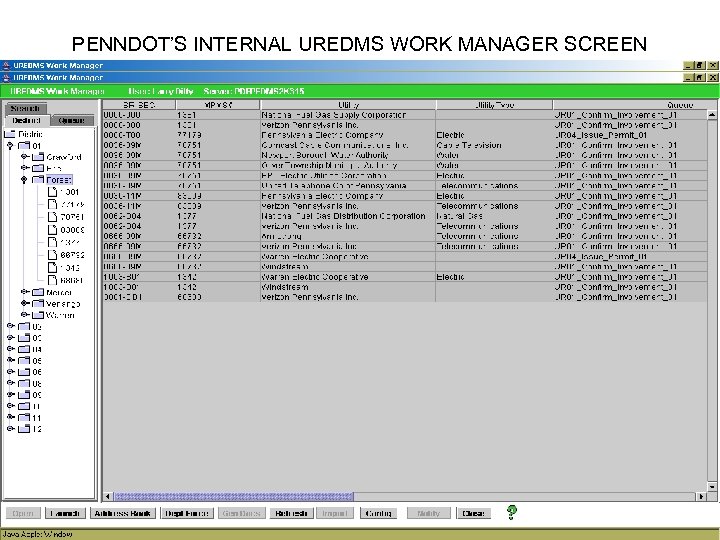The image size is (720, 540).
Task: Click the District root folder icon
Action: [10, 134]
